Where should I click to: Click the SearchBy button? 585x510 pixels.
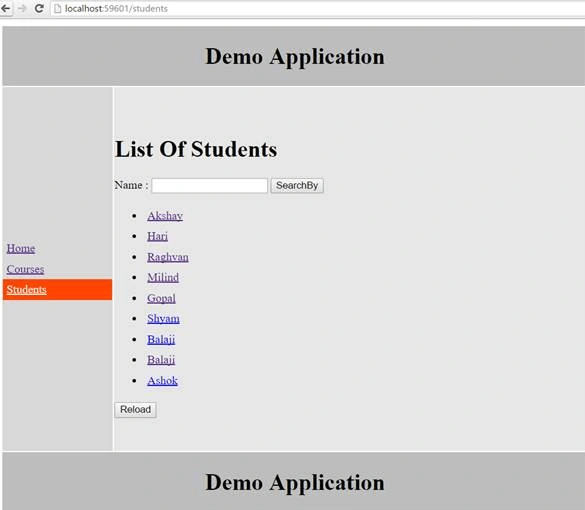click(297, 185)
